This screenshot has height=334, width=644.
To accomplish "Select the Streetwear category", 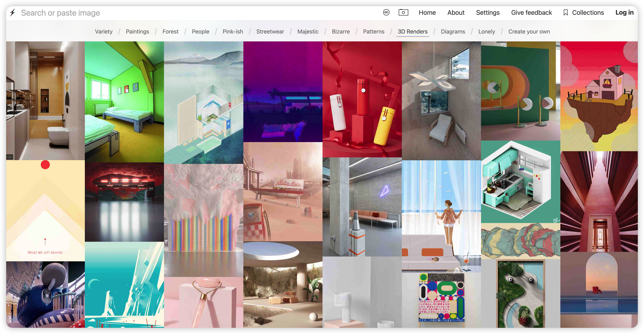I will pos(270,31).
